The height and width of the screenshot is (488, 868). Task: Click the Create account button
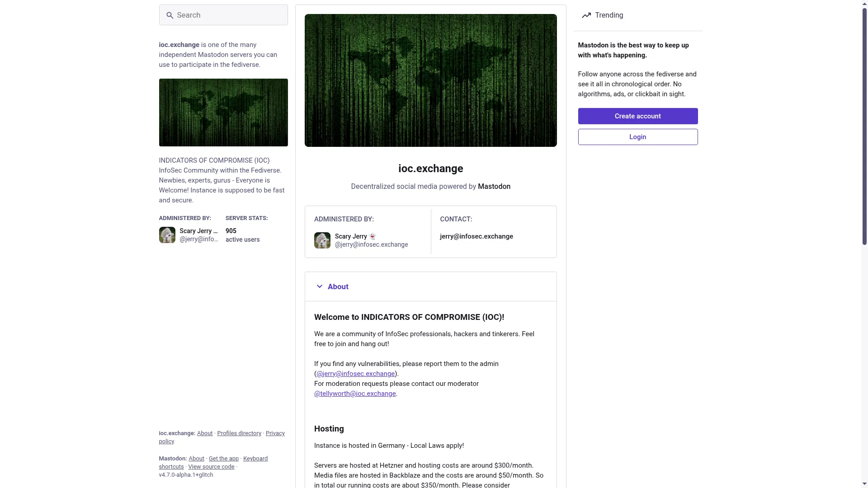638,116
